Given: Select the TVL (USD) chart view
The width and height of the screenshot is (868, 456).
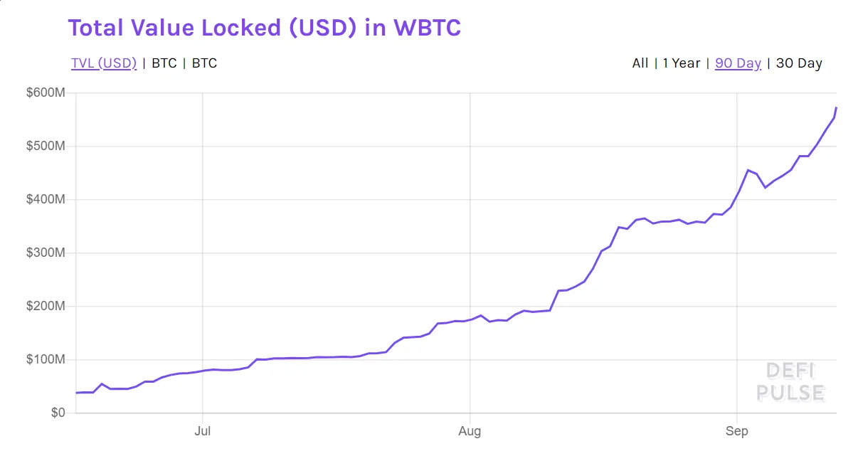Looking at the screenshot, I should point(104,63).
